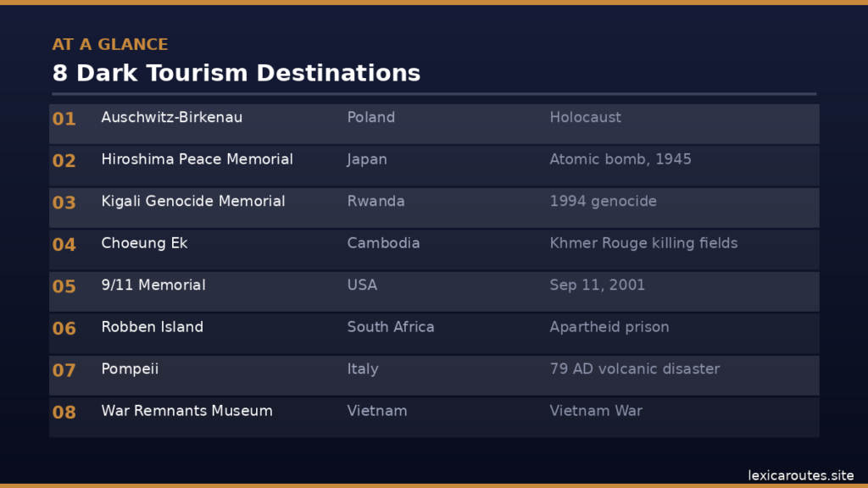The width and height of the screenshot is (868, 488).
Task: Click 'Khmer Rouge killing fields' cell
Action: (644, 243)
